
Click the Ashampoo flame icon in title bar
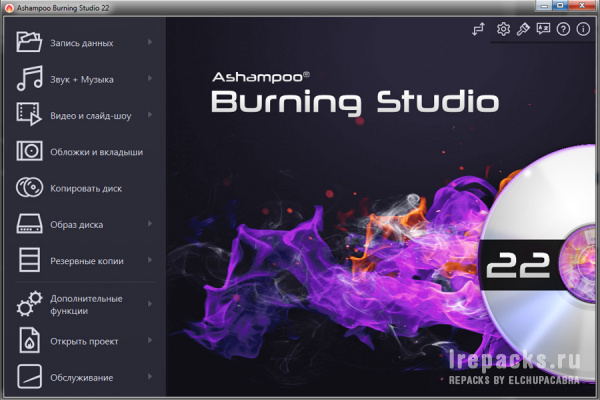pyautogui.click(x=9, y=8)
